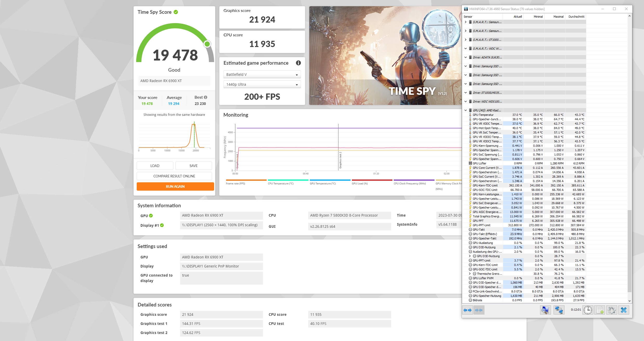The image size is (644, 341).
Task: Open the Battlefield V game dropdown
Action: pyautogui.click(x=262, y=75)
